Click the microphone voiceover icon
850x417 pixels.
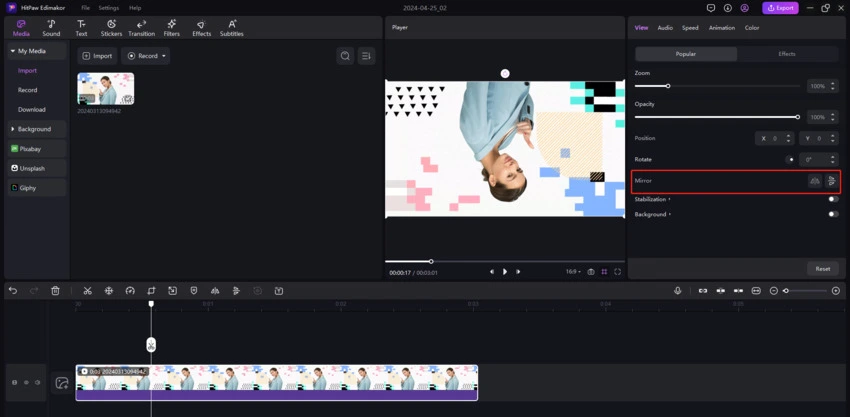tap(677, 291)
